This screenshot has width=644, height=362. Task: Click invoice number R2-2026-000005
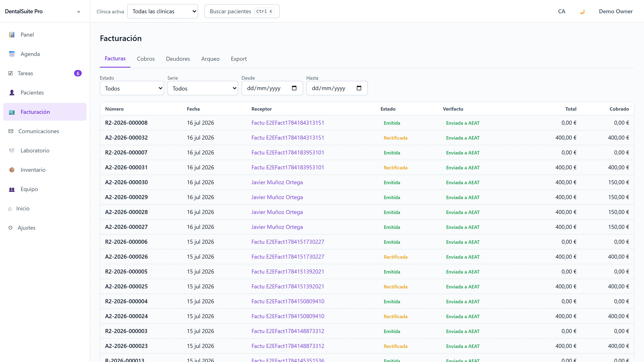pyautogui.click(x=126, y=271)
